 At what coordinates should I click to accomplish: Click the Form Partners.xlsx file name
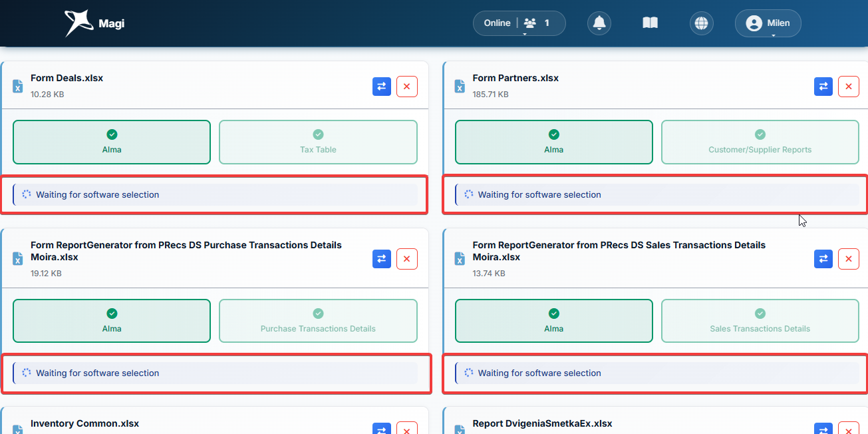coord(515,78)
